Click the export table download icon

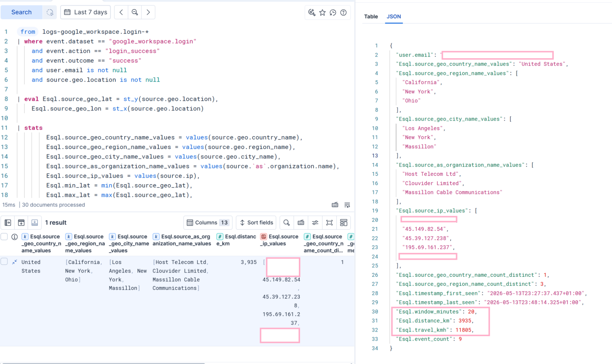pos(35,222)
